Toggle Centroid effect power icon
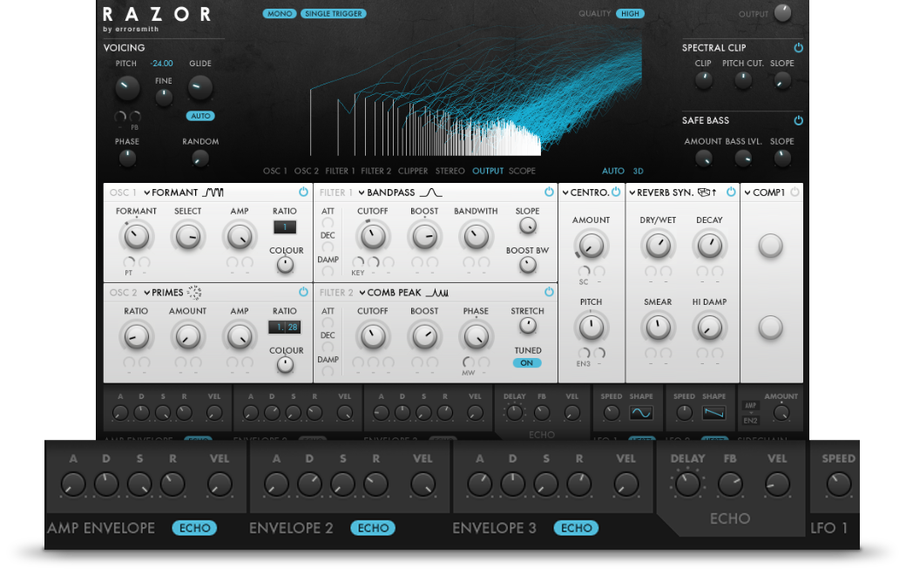The image size is (906, 588). 616,192
